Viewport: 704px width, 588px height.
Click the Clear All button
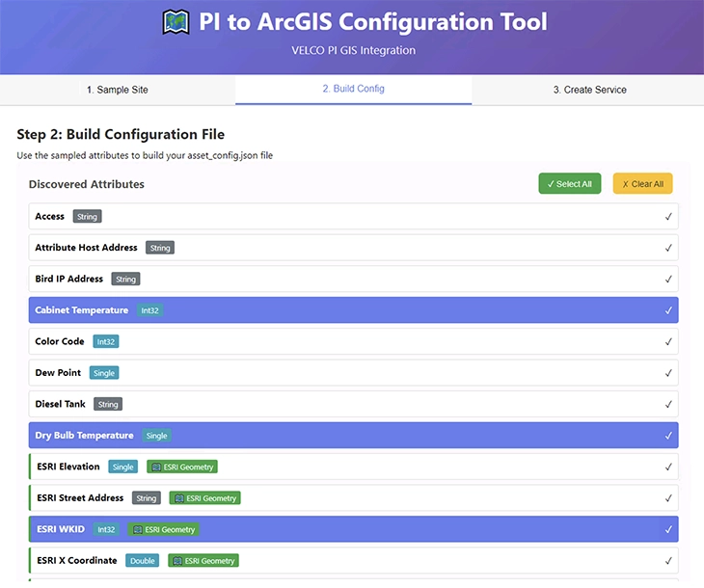coord(642,183)
